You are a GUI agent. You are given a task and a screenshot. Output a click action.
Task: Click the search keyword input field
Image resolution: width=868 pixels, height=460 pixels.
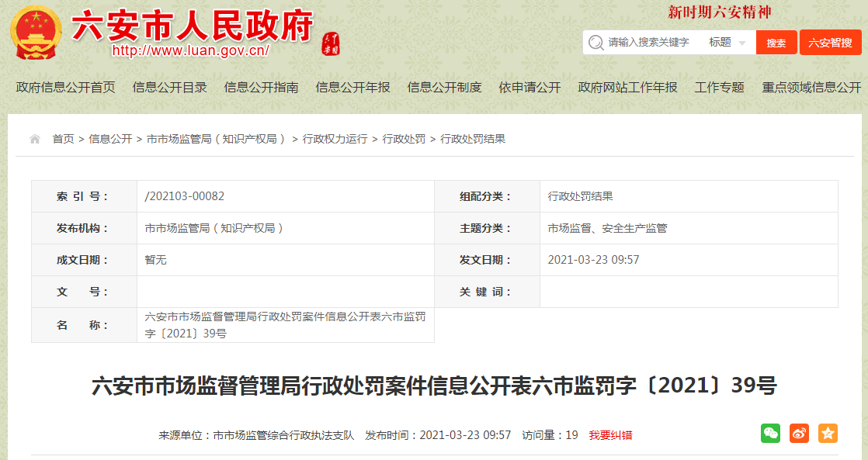[649, 43]
